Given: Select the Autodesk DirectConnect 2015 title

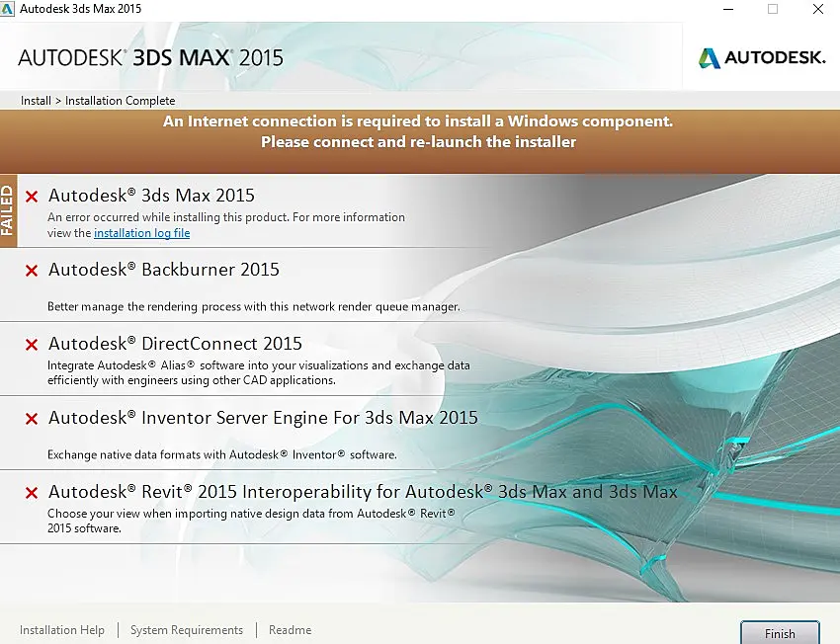Looking at the screenshot, I should click(x=175, y=343).
